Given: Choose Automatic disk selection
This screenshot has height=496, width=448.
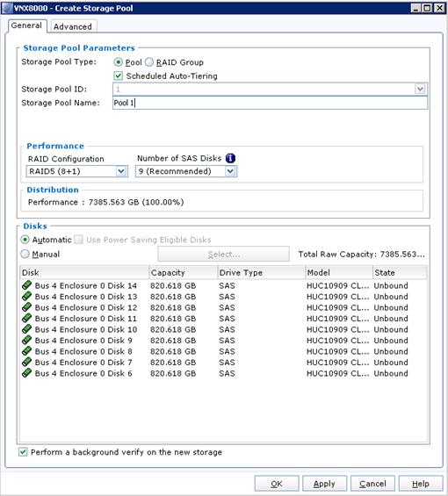Looking at the screenshot, I should 25,240.
